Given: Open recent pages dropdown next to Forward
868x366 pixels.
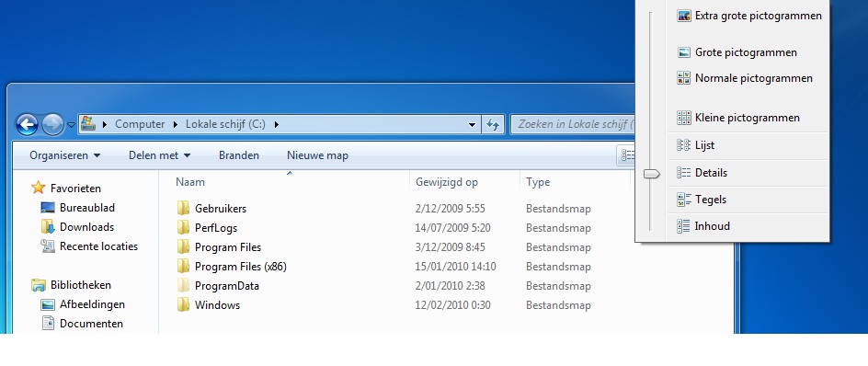Looking at the screenshot, I should click(x=71, y=125).
